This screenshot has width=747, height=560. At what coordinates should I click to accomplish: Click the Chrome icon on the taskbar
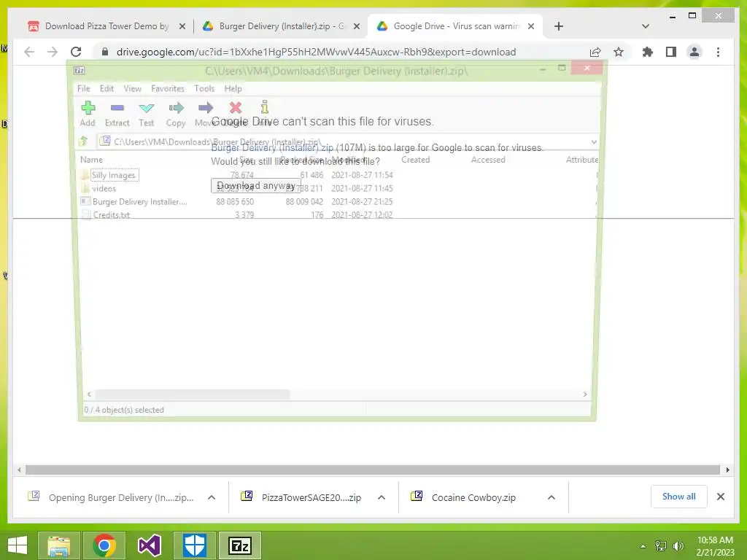tap(104, 545)
